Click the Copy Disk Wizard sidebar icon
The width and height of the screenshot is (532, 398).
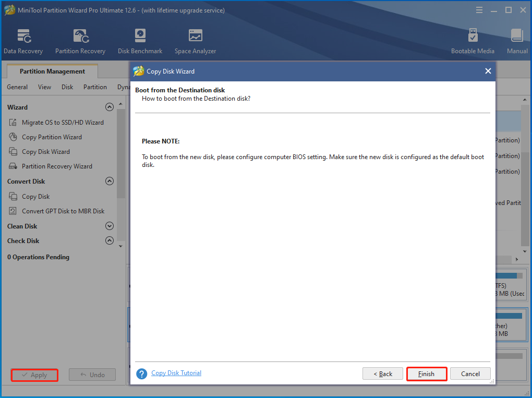click(x=13, y=152)
